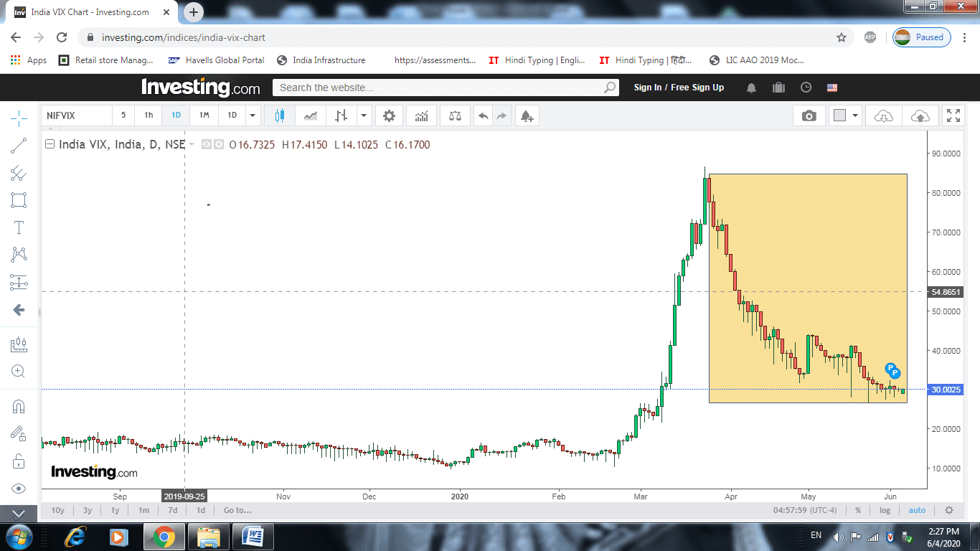This screenshot has height=551, width=980.
Task: Redo the chart action
Action: click(501, 116)
